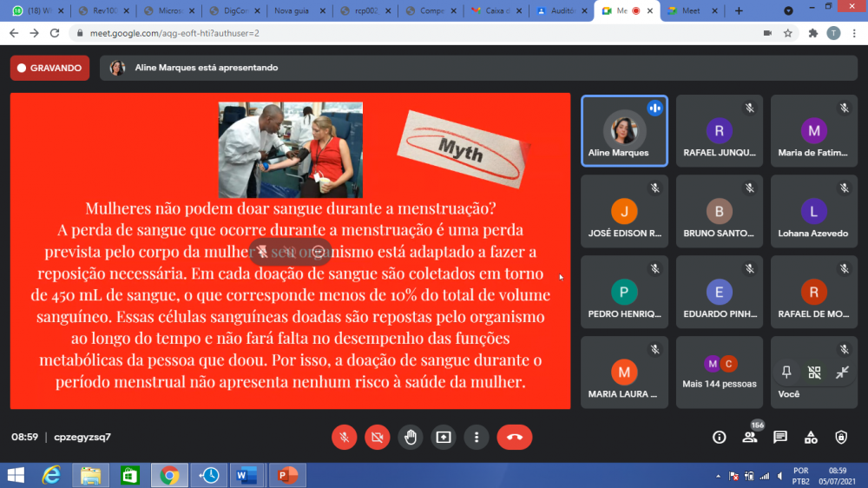Minimize your self-view tile
This screenshot has width=868, height=488.
click(842, 373)
